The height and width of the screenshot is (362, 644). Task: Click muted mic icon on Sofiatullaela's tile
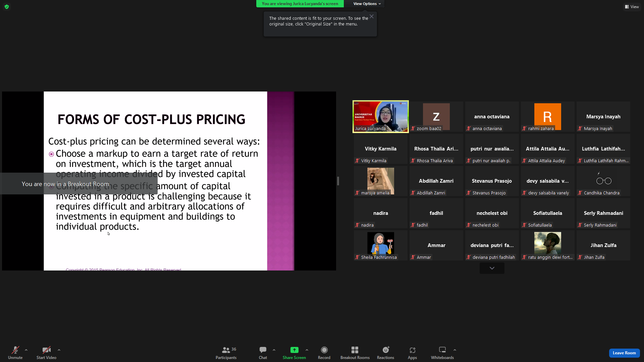click(x=525, y=225)
